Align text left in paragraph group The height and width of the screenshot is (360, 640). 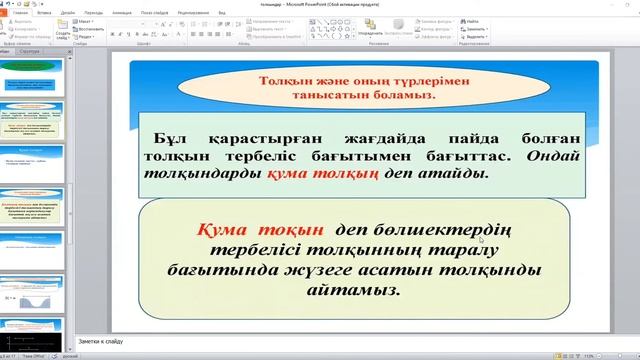193,35
